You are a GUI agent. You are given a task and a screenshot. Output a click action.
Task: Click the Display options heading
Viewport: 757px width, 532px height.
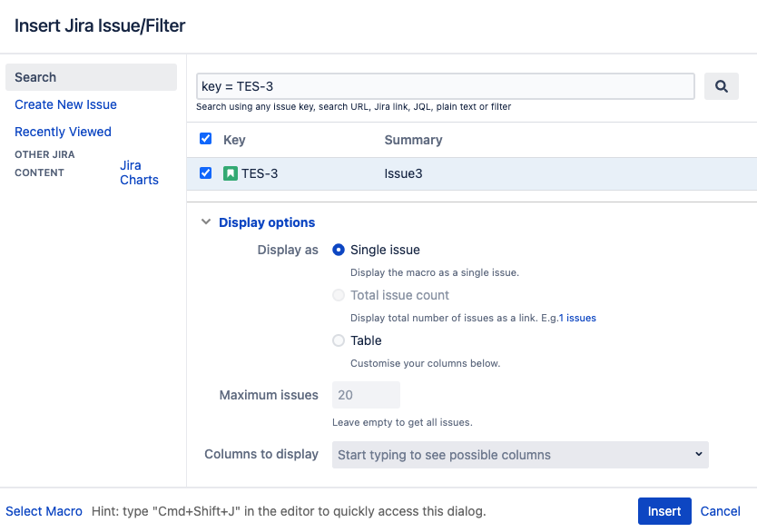coord(267,222)
